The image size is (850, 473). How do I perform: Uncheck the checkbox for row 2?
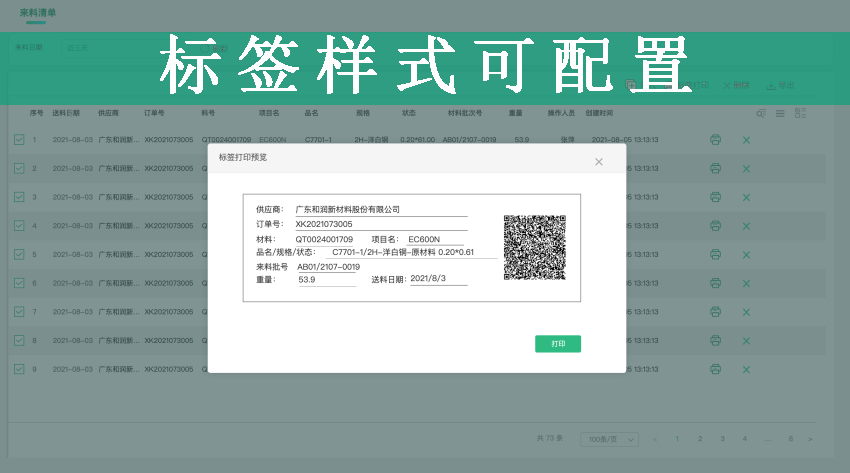pos(19,169)
